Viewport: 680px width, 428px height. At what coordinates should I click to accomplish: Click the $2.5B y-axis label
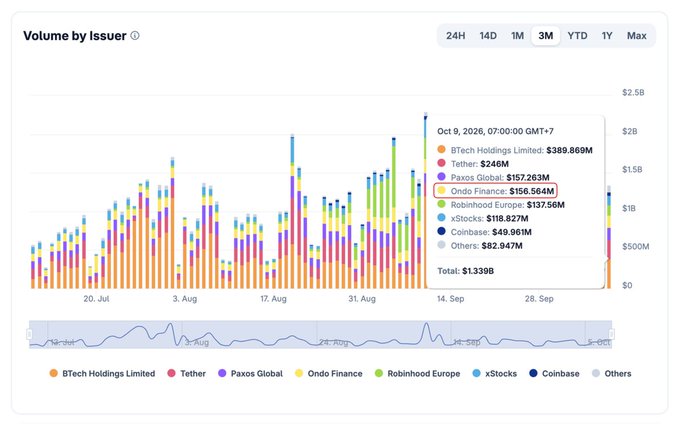[x=633, y=92]
